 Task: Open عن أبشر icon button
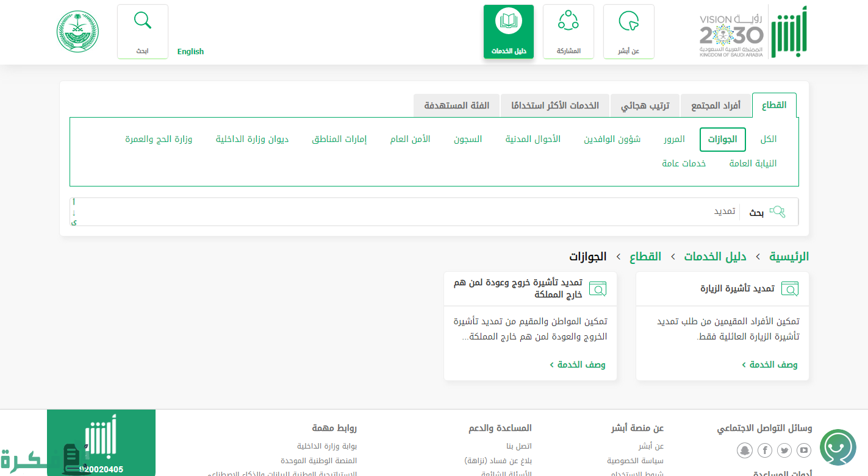pos(629,32)
